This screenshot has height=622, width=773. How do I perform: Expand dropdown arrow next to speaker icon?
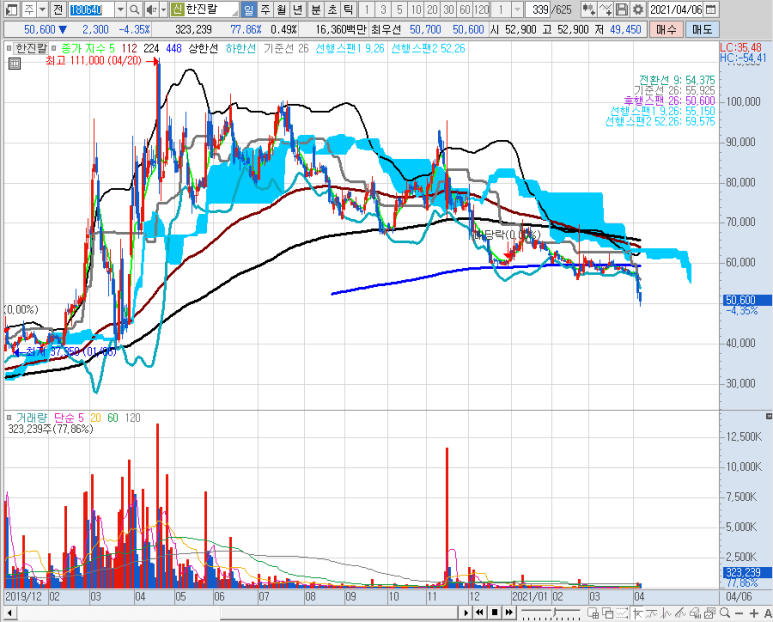point(163,9)
